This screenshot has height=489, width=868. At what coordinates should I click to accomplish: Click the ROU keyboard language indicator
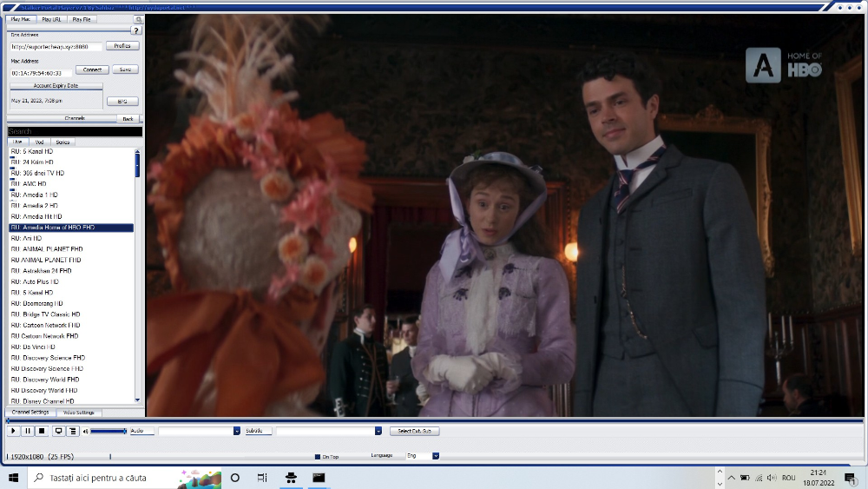[x=789, y=478]
